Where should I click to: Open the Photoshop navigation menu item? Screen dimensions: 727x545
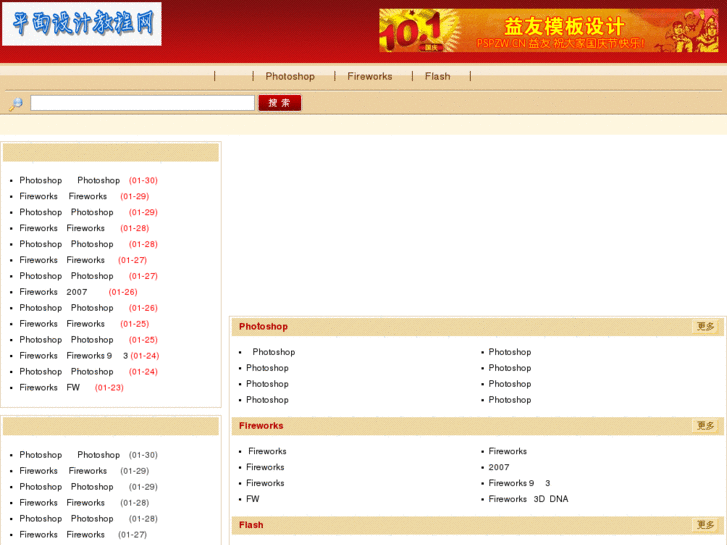pyautogui.click(x=290, y=77)
